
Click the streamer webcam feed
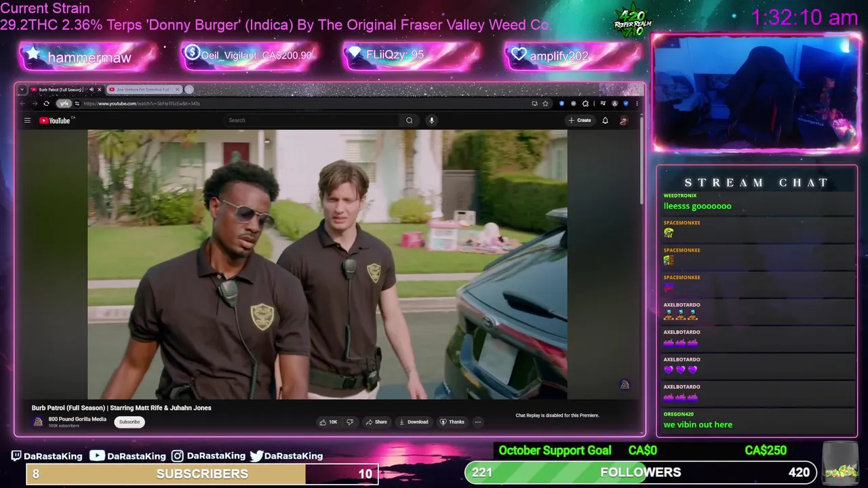[x=756, y=93]
